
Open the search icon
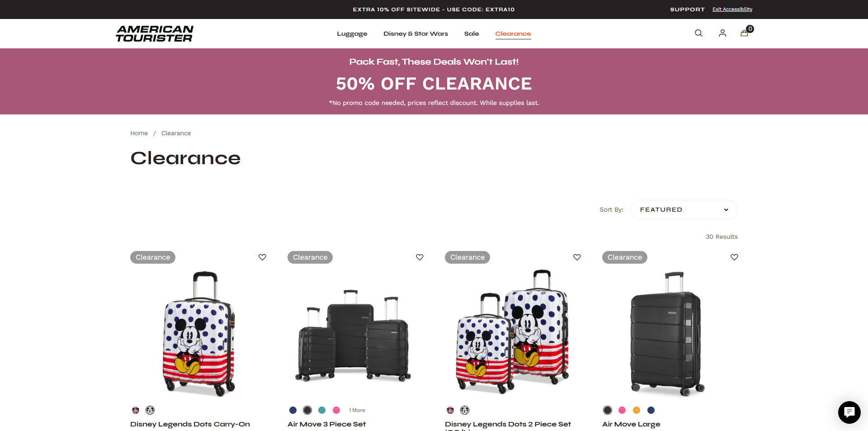coord(698,33)
